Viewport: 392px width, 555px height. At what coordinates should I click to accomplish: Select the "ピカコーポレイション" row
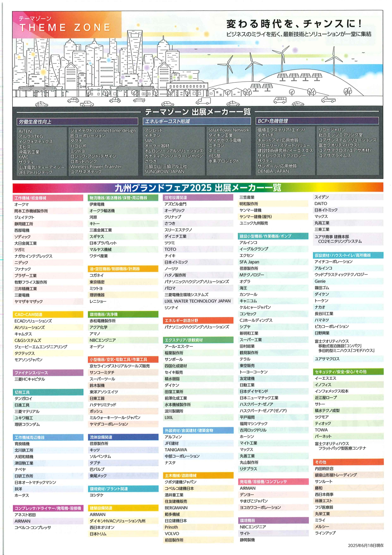click(348, 326)
